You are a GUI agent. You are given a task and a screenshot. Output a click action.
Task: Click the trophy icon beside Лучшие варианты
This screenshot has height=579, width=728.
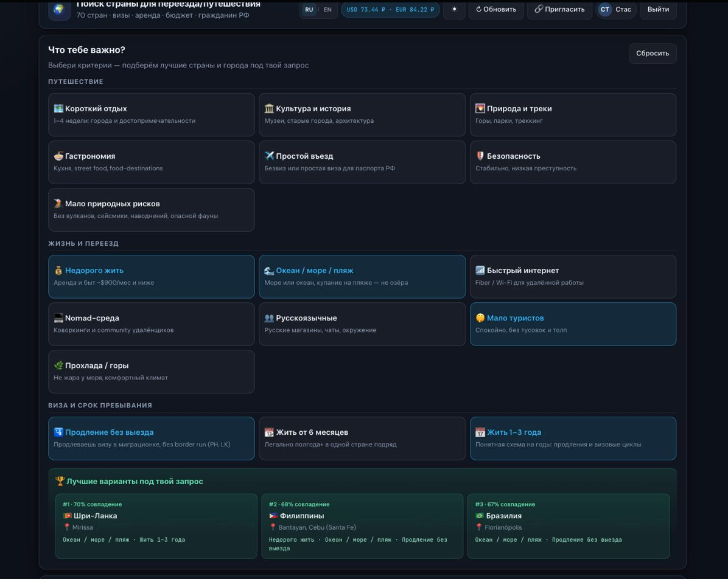click(60, 481)
